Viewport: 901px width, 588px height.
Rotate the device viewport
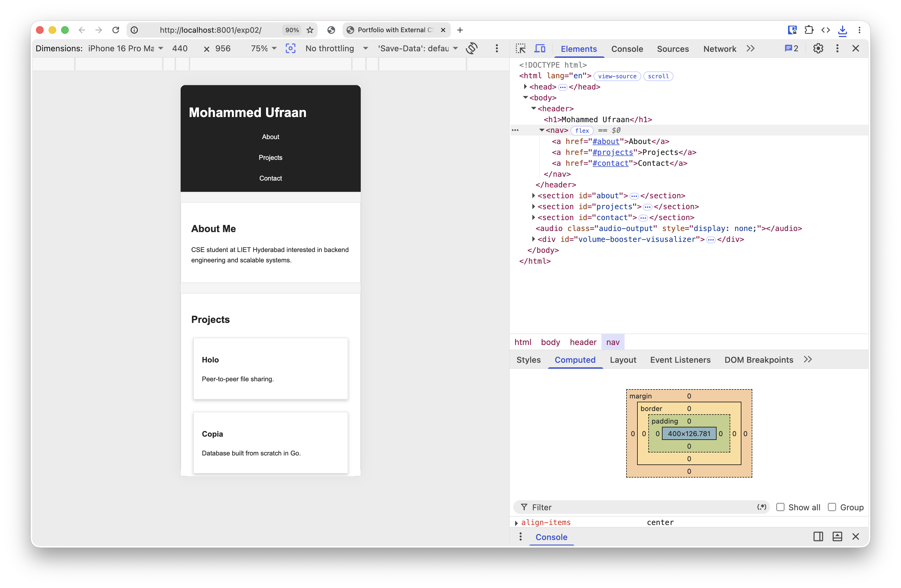pos(472,49)
